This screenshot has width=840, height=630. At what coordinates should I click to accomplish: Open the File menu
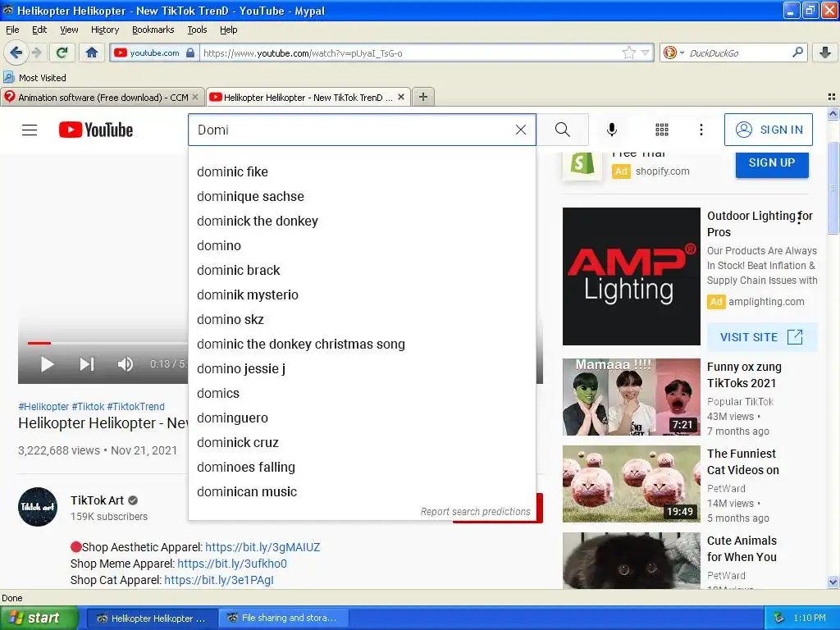tap(11, 30)
